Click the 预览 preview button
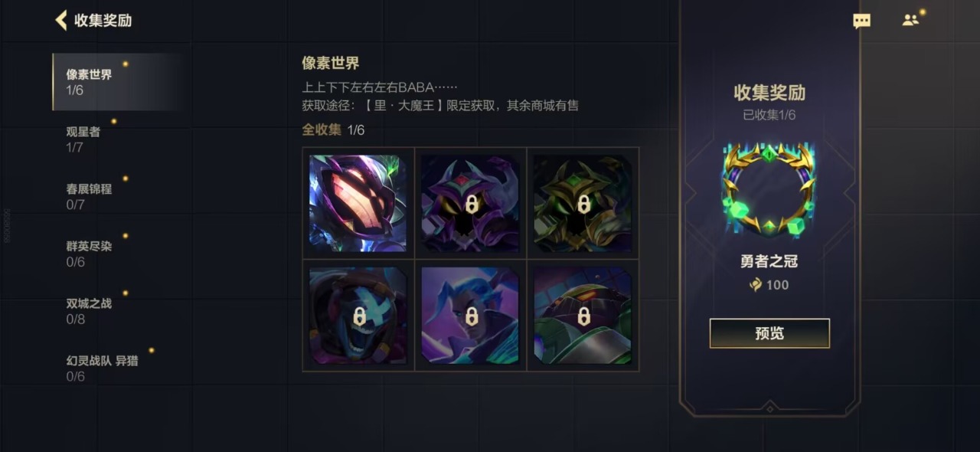 769,333
